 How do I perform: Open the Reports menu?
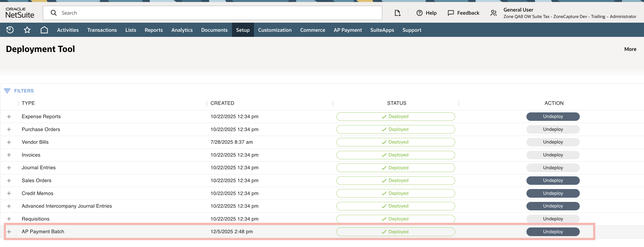154,30
